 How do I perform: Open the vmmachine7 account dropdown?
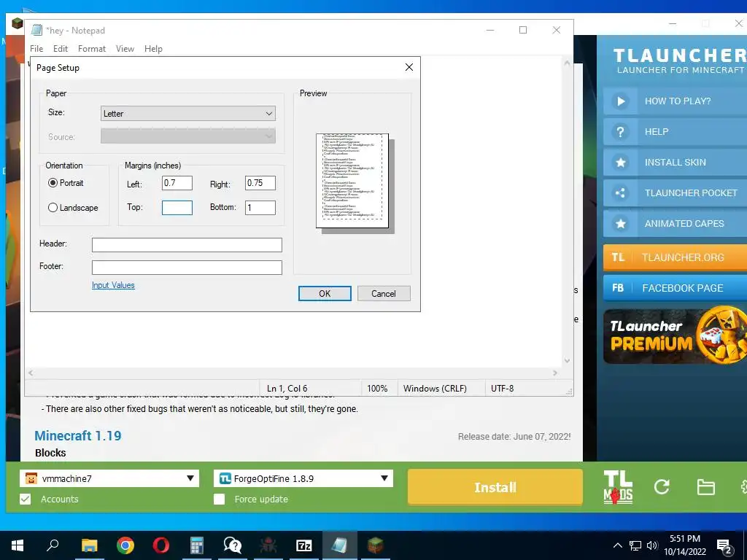click(109, 478)
